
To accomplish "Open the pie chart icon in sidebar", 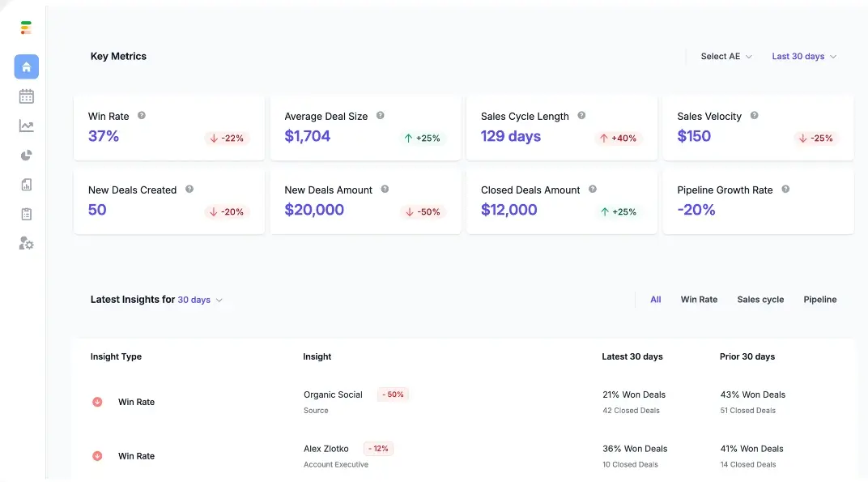I will point(26,155).
